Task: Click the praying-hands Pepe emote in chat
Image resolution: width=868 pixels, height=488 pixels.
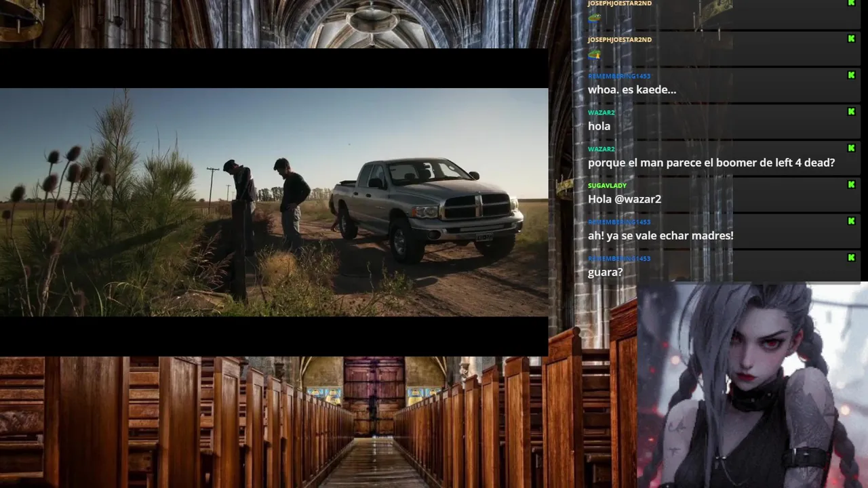Action: click(595, 54)
